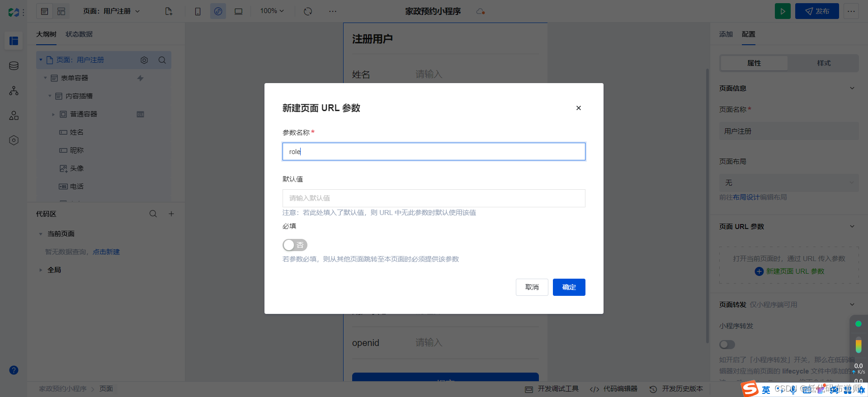Open the help question mark icon
The width and height of the screenshot is (868, 397).
click(x=14, y=370)
